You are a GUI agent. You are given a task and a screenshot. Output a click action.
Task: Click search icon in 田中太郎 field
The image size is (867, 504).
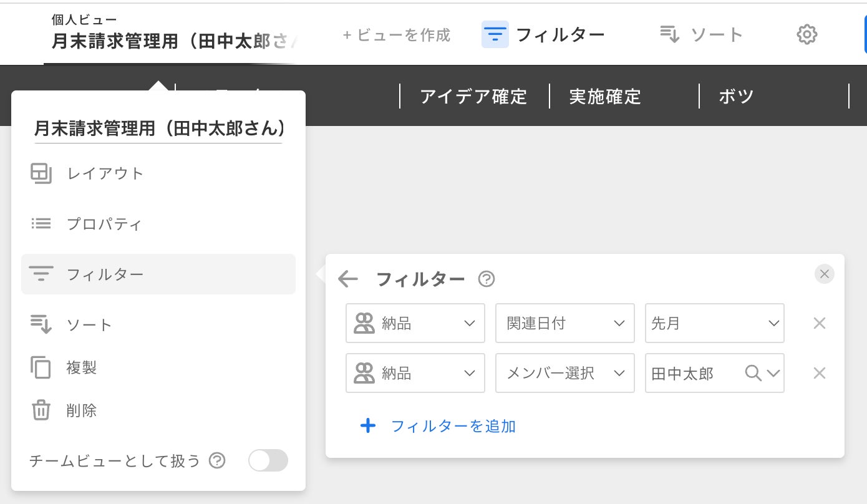(753, 373)
